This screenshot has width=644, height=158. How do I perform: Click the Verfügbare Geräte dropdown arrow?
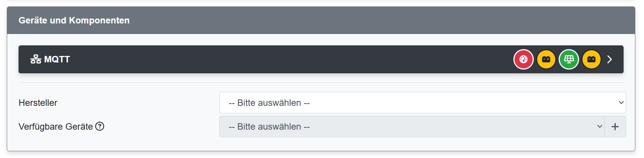coord(599,127)
